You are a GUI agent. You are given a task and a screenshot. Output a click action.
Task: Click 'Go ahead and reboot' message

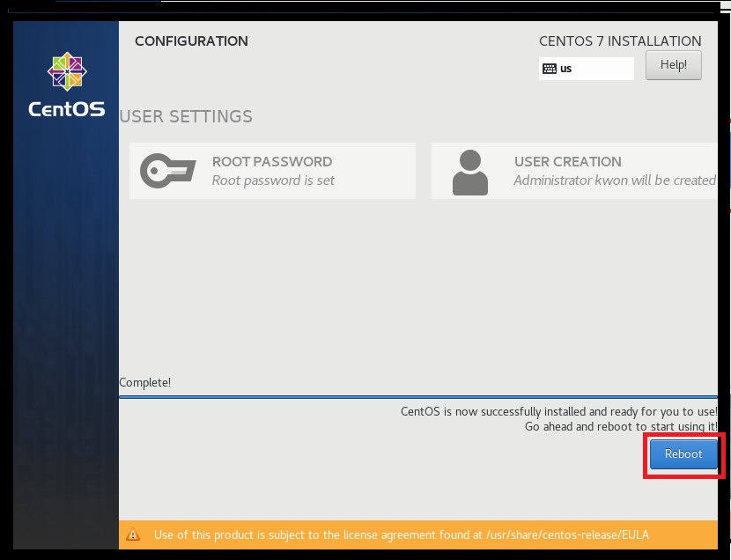pos(621,427)
